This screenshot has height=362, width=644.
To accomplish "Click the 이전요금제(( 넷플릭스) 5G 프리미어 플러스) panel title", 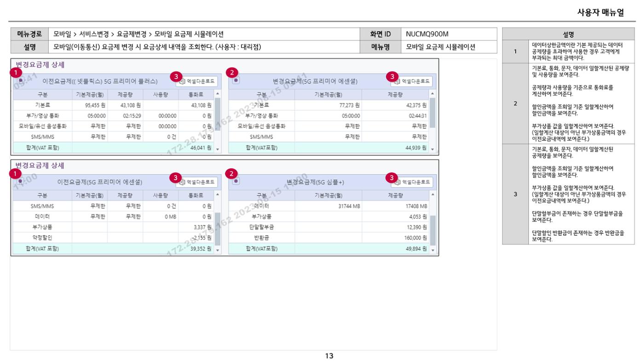I will pyautogui.click(x=100, y=81).
